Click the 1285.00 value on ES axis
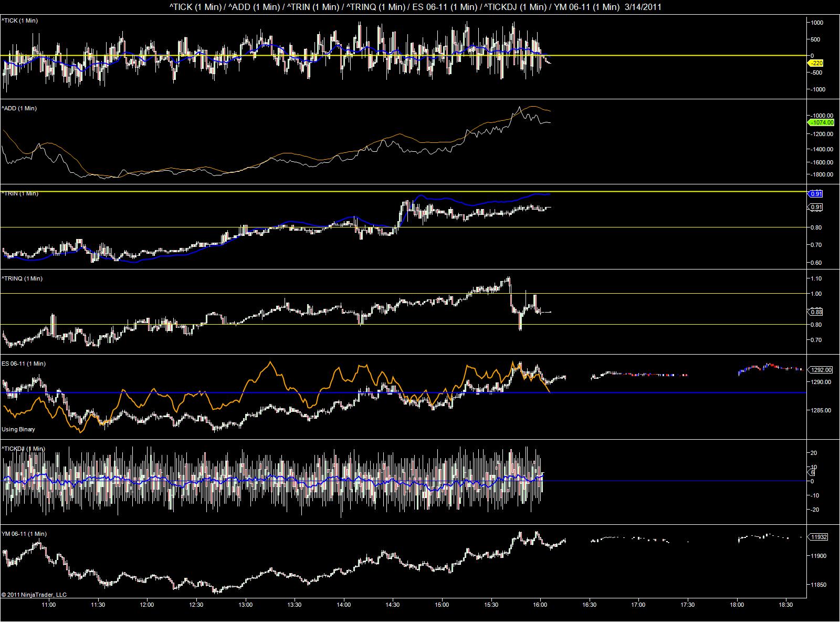Image resolution: width=840 pixels, height=622 pixels. pos(820,411)
